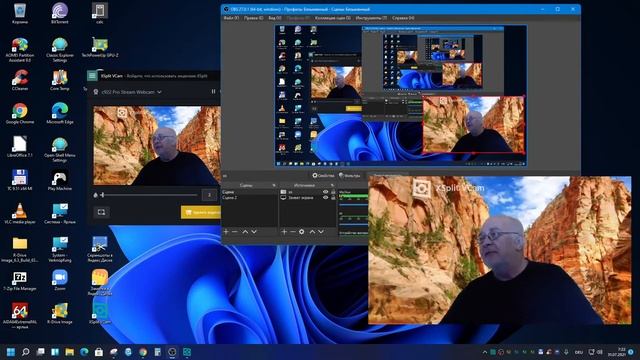Open the Файл menu in OBS

[231, 18]
